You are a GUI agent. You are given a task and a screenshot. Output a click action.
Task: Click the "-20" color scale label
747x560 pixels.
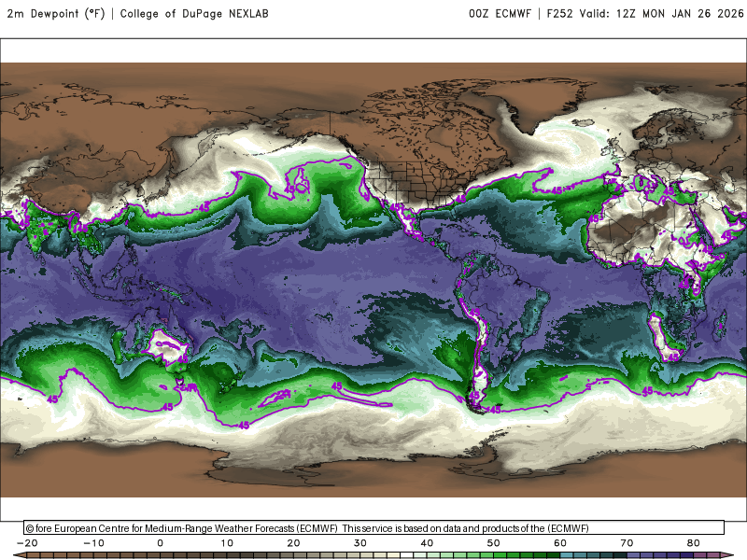27,543
